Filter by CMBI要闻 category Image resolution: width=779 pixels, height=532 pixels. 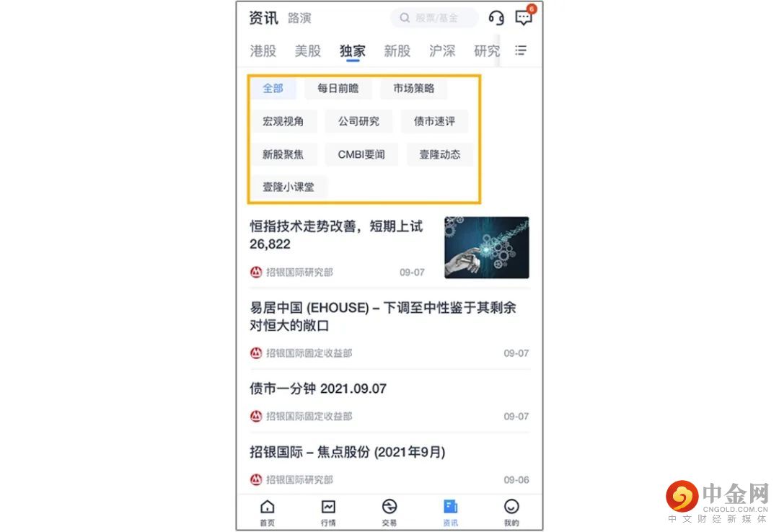tap(361, 154)
